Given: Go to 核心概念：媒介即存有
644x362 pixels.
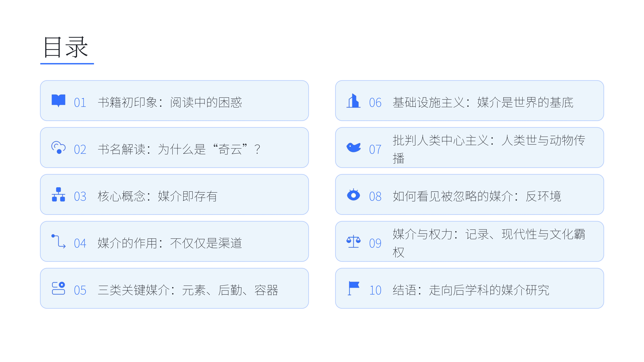Looking at the screenshot, I should point(157,196).
